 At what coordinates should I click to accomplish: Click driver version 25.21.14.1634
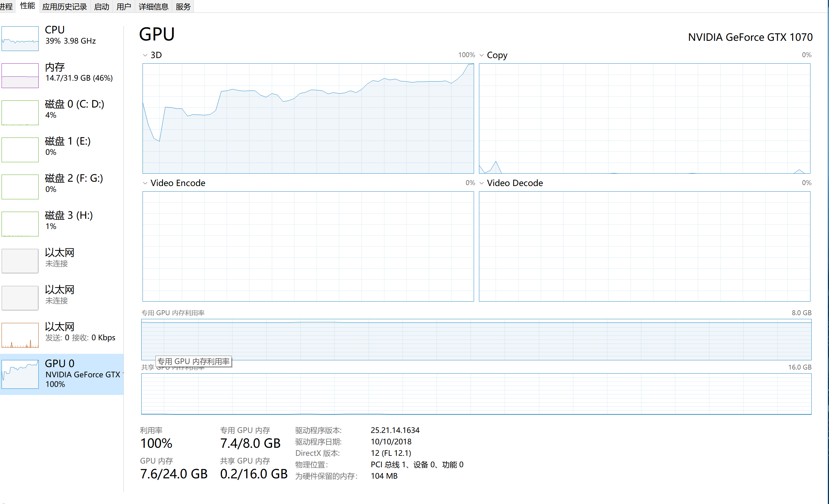(395, 430)
